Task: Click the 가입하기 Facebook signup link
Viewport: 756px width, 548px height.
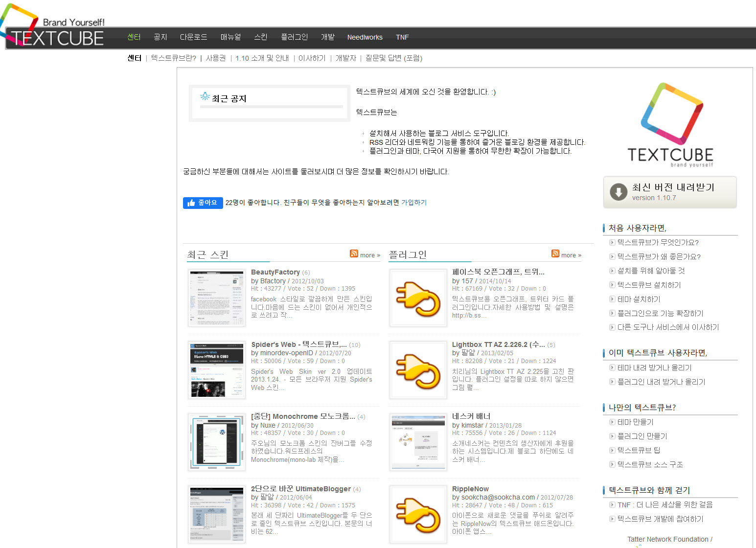Action: point(414,203)
